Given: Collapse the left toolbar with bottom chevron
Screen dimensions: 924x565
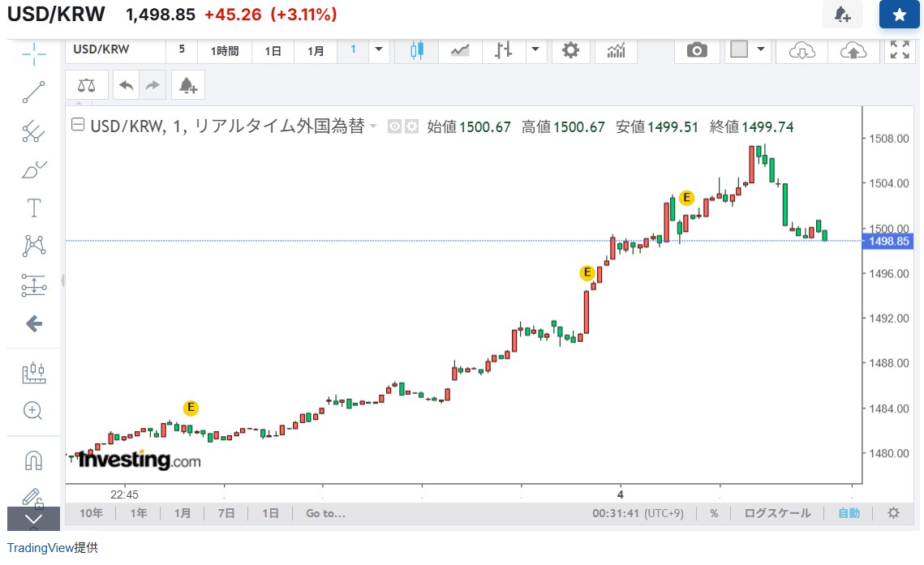Looking at the screenshot, I should coord(33,519).
